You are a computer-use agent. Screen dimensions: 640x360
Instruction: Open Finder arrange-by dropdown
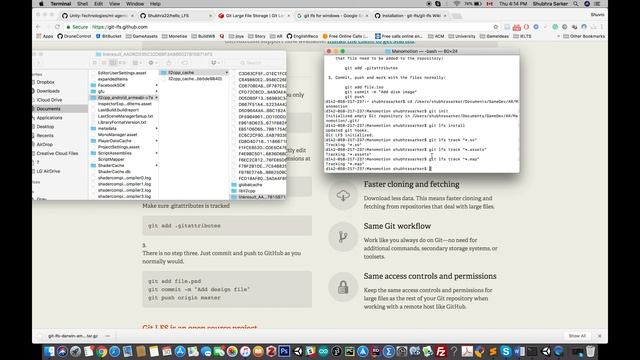coord(137,63)
